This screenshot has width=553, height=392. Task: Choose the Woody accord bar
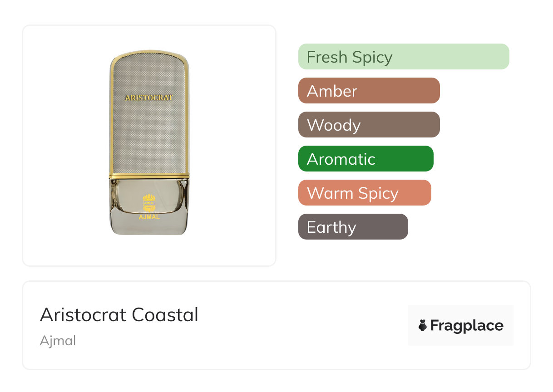(369, 125)
